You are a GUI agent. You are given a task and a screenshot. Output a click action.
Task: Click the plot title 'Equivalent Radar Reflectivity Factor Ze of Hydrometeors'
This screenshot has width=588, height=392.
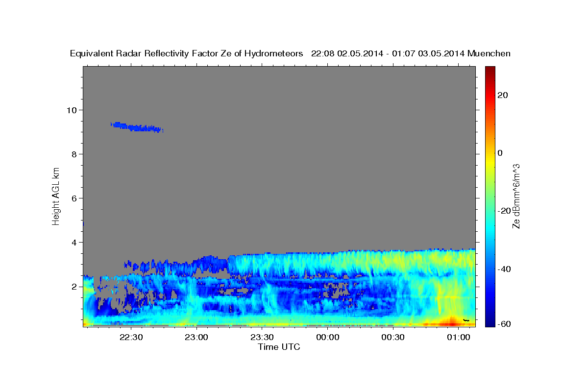(x=187, y=54)
